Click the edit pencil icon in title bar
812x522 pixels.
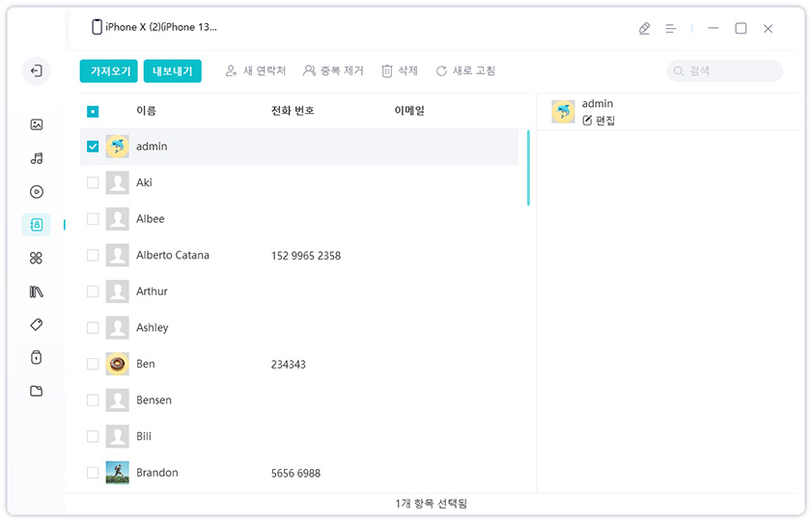(644, 28)
